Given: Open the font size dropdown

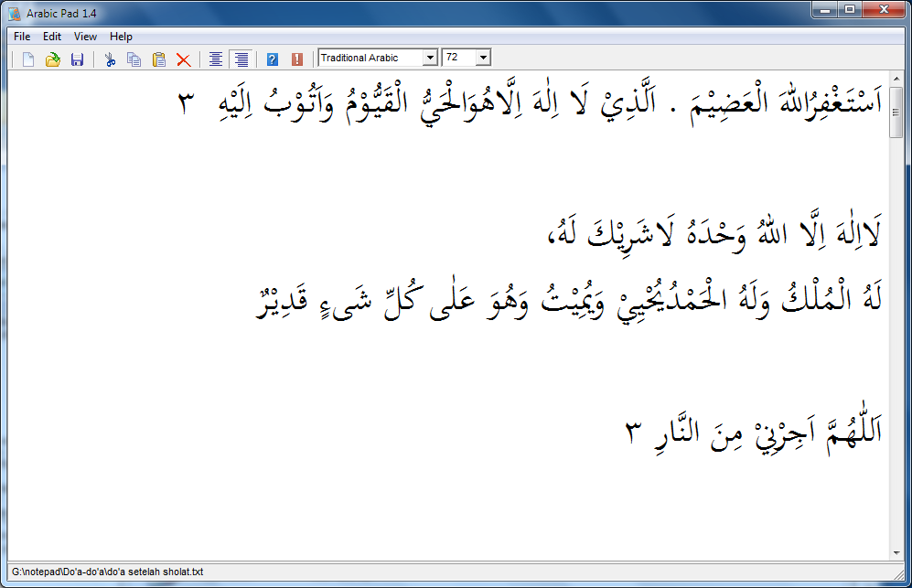Looking at the screenshot, I should click(x=484, y=57).
